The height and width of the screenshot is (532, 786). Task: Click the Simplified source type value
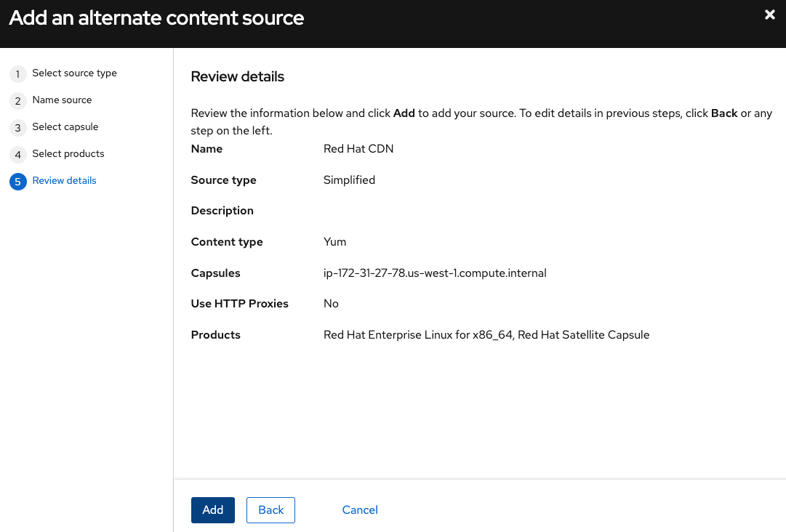click(349, 180)
